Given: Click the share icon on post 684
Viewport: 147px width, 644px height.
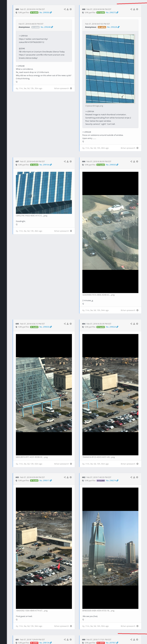Looking at the screenshot, I should click(131, 324).
